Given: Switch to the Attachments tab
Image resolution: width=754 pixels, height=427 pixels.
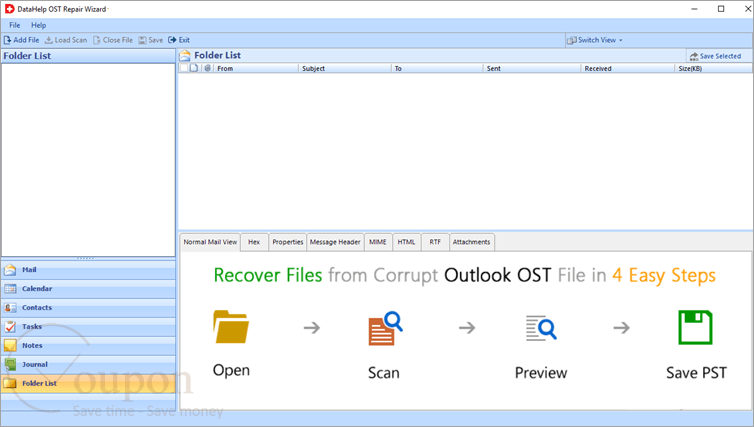Looking at the screenshot, I should tap(471, 242).
